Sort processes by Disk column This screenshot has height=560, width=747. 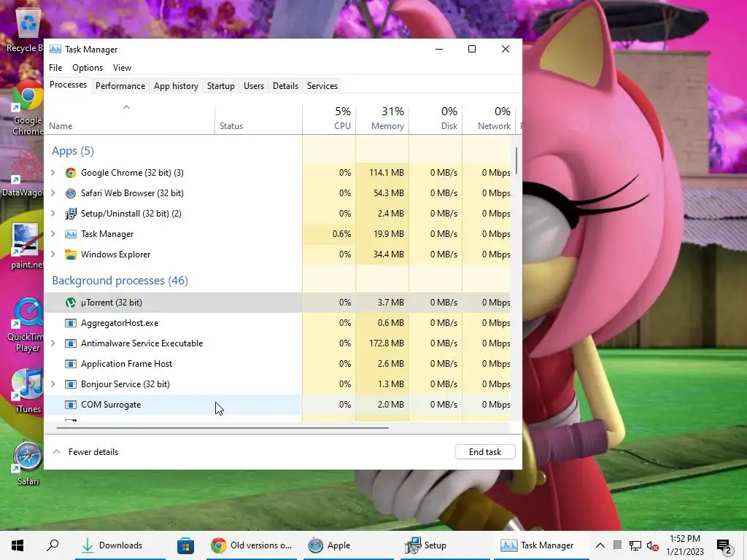pyautogui.click(x=436, y=119)
